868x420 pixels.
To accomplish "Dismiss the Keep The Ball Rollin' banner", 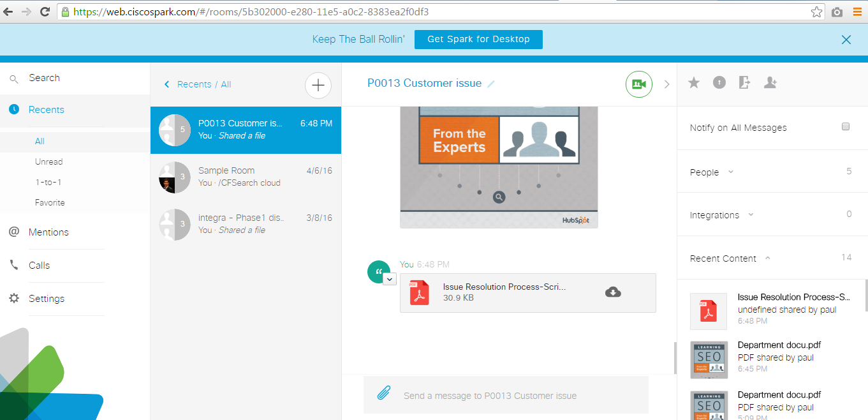I will (x=846, y=40).
